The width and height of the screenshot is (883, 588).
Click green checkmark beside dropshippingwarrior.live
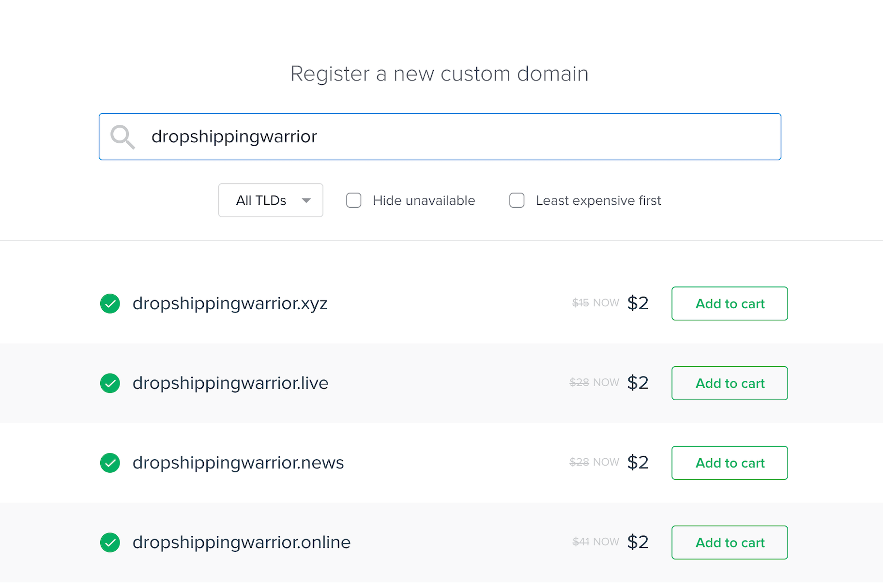coord(110,383)
